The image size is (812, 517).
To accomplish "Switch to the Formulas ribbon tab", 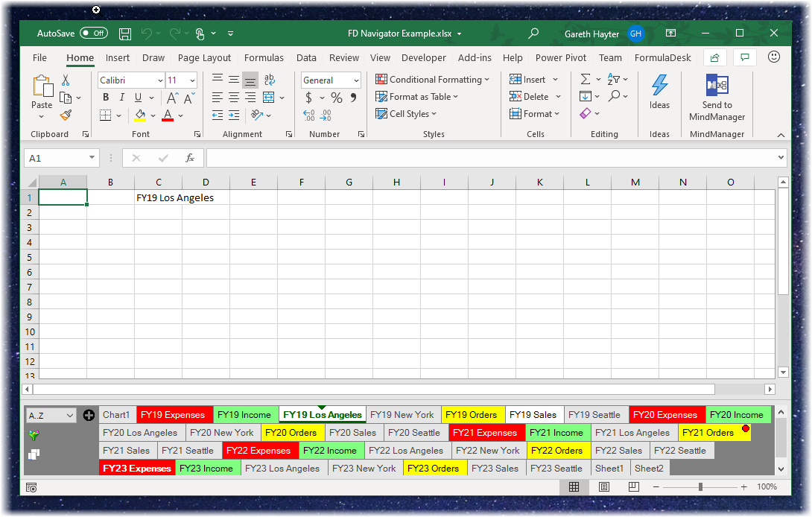I will (x=264, y=57).
